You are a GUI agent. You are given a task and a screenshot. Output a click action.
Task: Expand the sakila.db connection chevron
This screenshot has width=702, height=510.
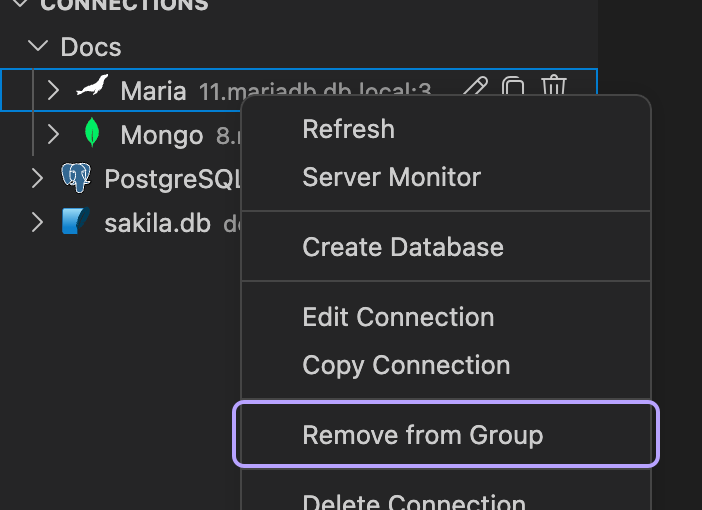point(37,222)
